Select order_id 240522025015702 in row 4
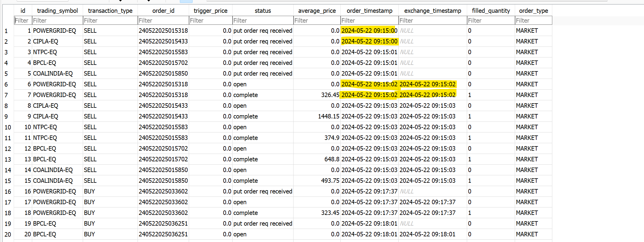This screenshot has height=242, width=644. point(163,63)
